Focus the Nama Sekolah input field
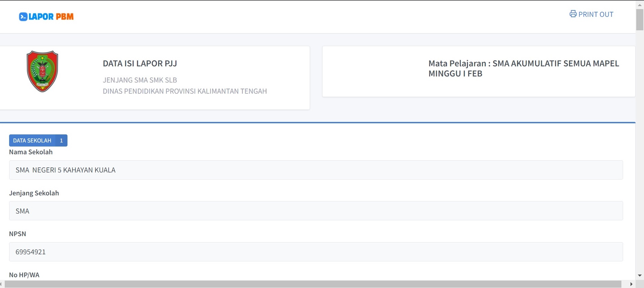Image resolution: width=644 pixels, height=288 pixels. (x=316, y=170)
